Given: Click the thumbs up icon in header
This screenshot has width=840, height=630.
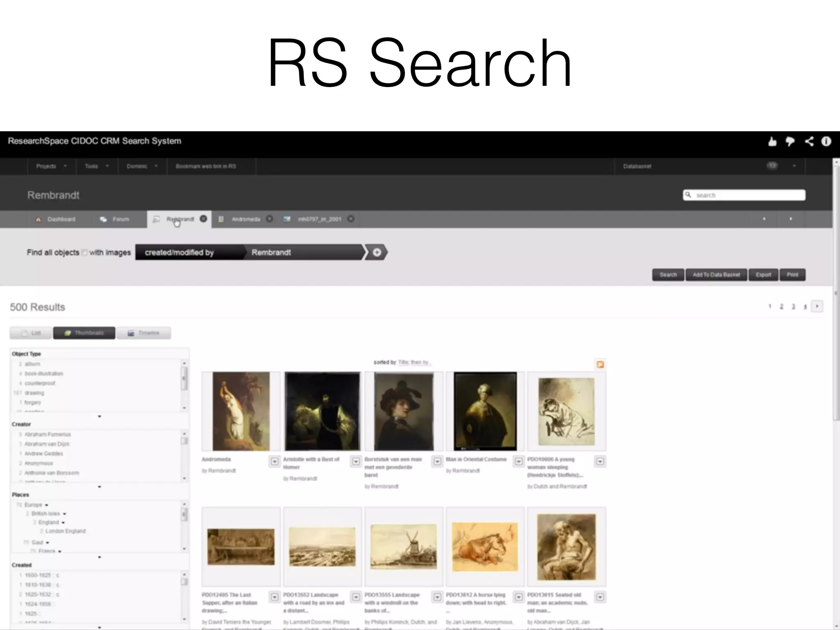Looking at the screenshot, I should (x=772, y=142).
